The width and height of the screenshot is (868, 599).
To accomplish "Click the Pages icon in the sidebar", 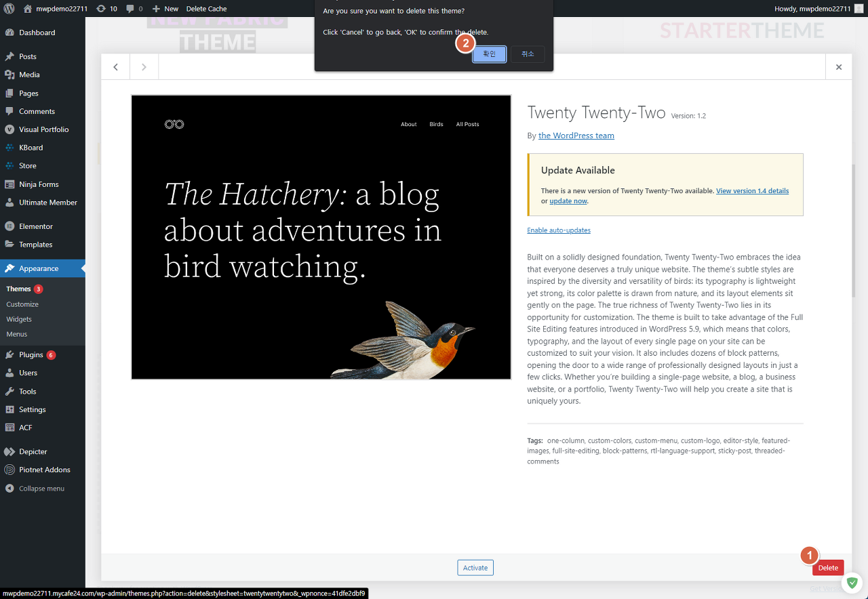I will click(x=9, y=93).
